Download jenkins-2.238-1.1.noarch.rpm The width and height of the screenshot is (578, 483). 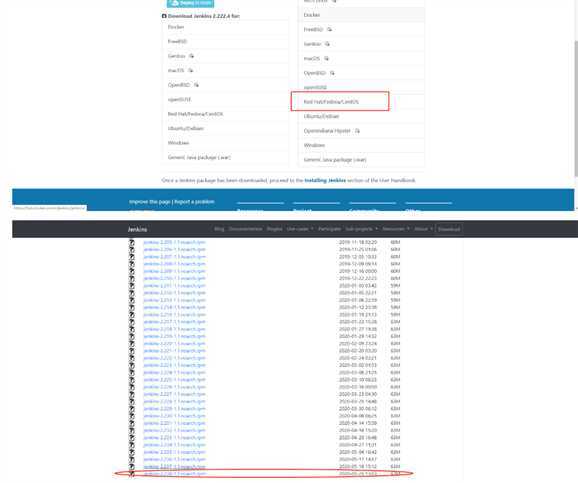tap(174, 474)
